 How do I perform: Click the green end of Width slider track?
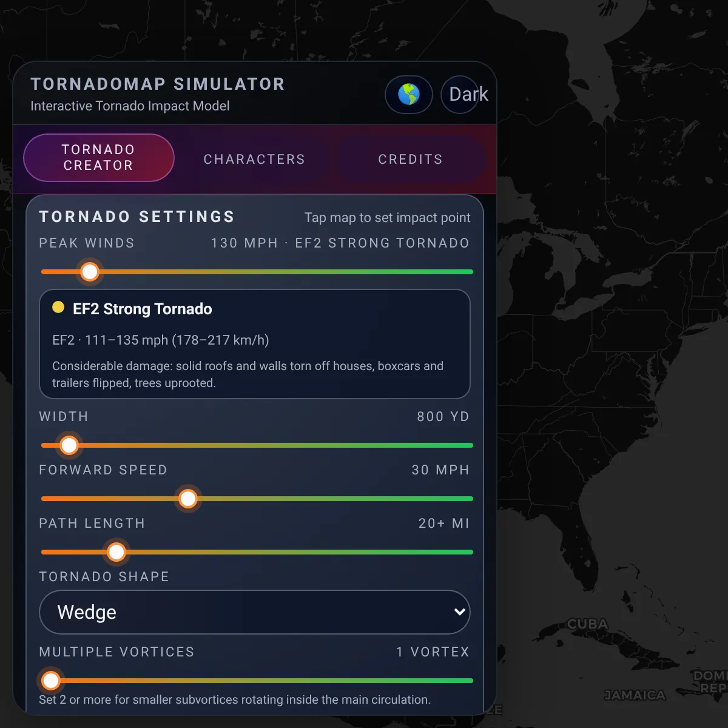point(464,445)
